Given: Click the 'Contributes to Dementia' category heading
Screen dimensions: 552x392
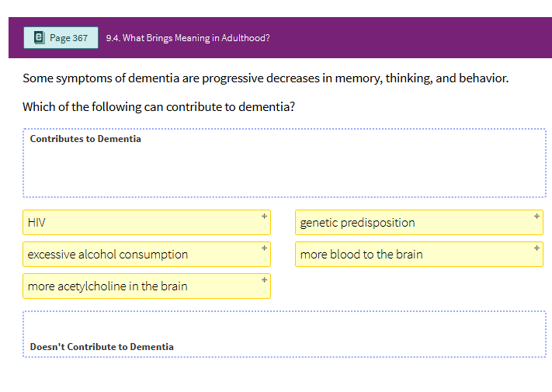Looking at the screenshot, I should (x=85, y=139).
